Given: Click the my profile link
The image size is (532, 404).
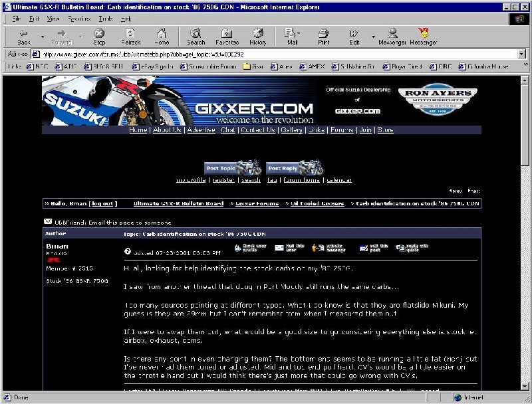Looking at the screenshot, I should (191, 180).
